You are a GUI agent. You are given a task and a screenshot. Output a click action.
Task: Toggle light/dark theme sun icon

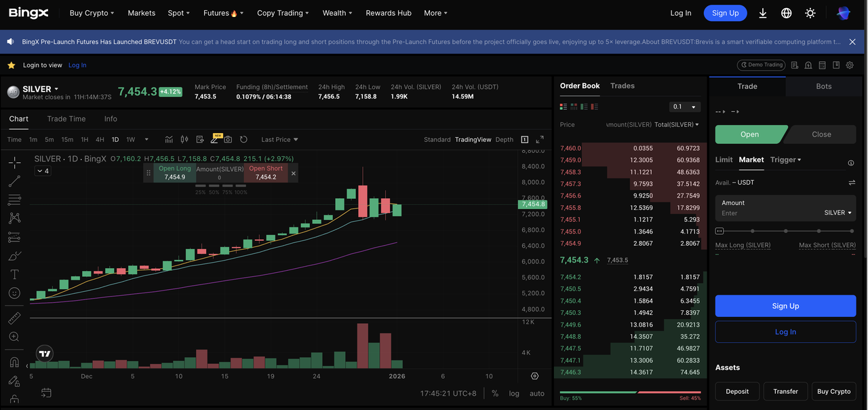point(810,13)
